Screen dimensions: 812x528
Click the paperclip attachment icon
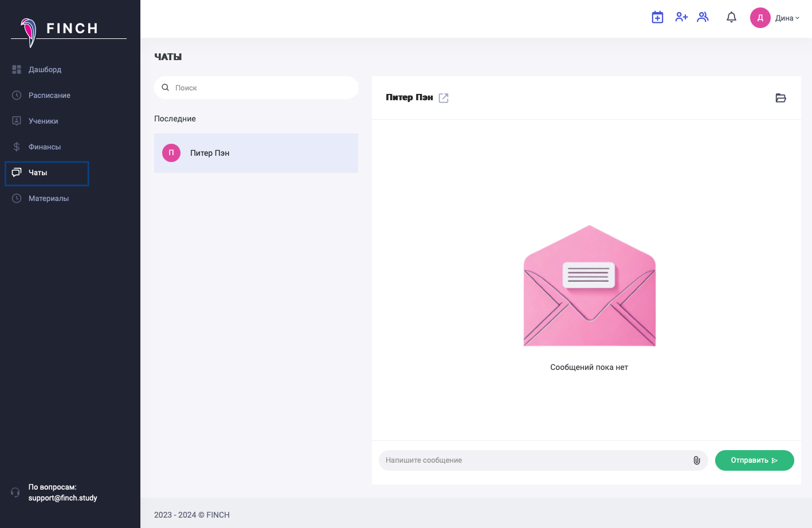click(697, 460)
